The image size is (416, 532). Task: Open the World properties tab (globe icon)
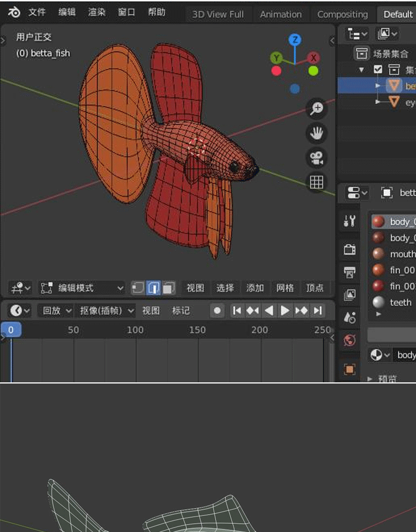point(350,340)
